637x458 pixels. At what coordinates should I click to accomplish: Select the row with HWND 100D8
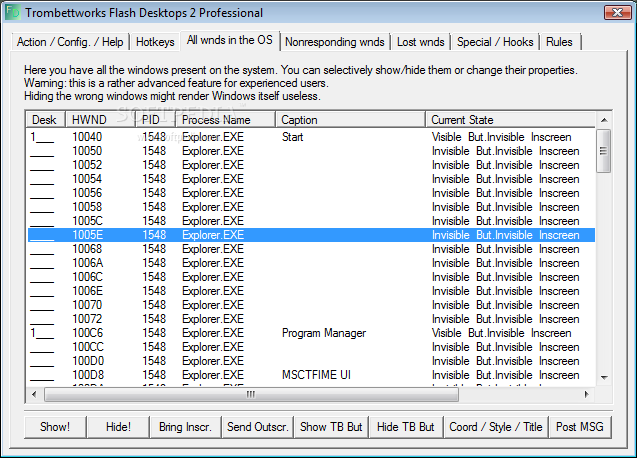point(311,375)
